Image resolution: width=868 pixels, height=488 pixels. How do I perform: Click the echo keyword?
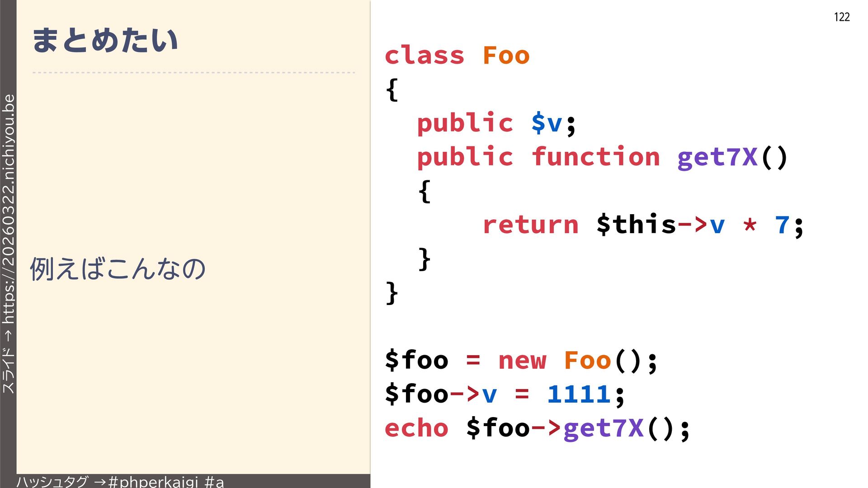click(x=416, y=428)
